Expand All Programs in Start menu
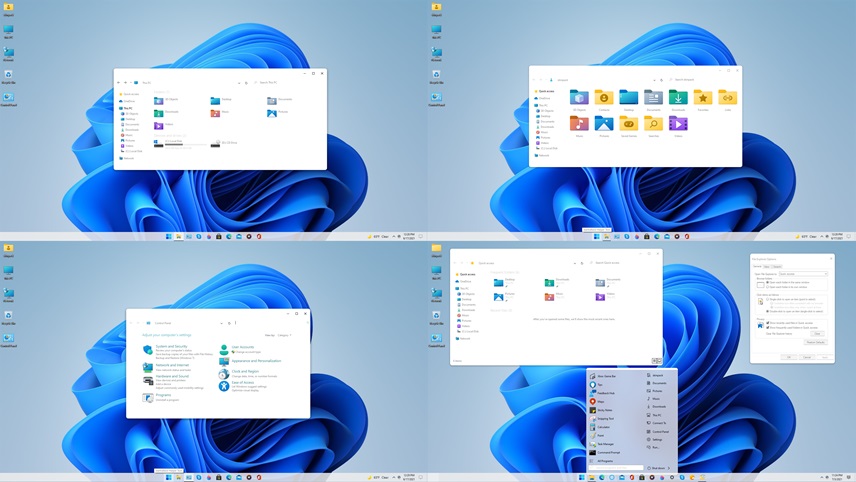 coord(602,461)
